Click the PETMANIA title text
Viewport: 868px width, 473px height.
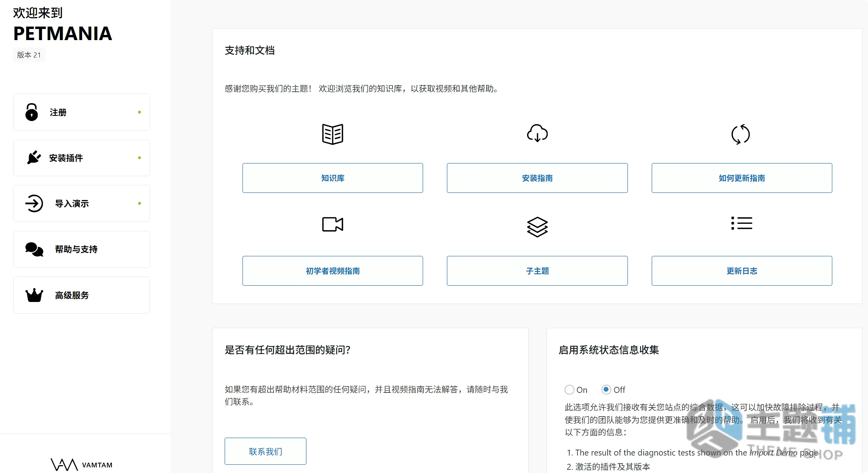point(63,34)
